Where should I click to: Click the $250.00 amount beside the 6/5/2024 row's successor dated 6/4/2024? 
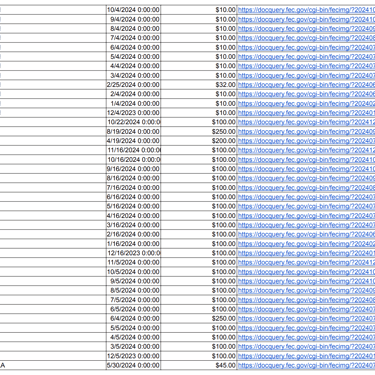pos(199,318)
